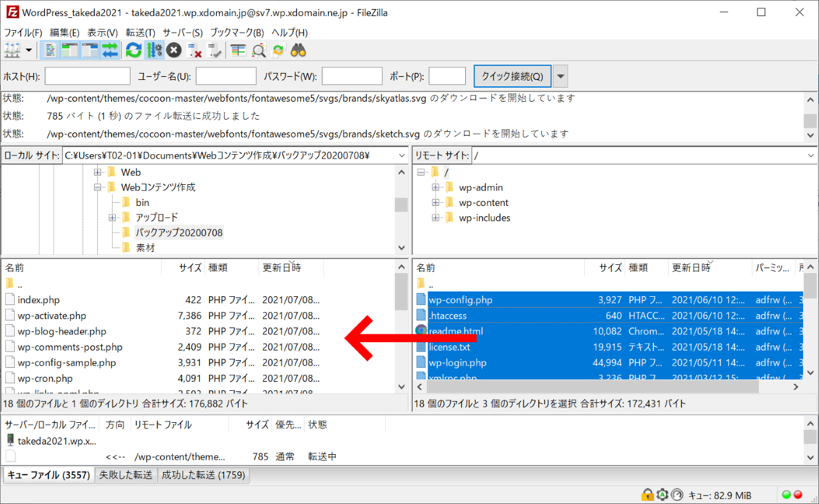Open the 表示(V) menu

pyautogui.click(x=102, y=33)
